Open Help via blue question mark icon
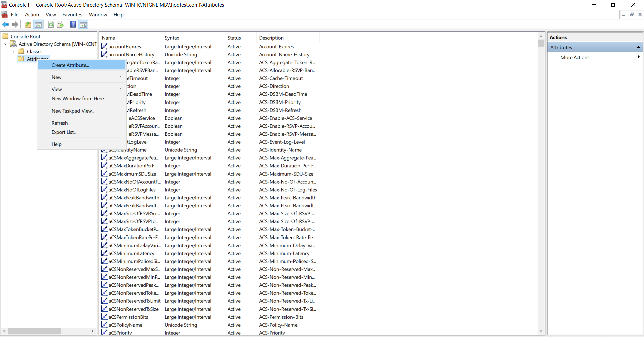644x337 pixels. pyautogui.click(x=73, y=24)
